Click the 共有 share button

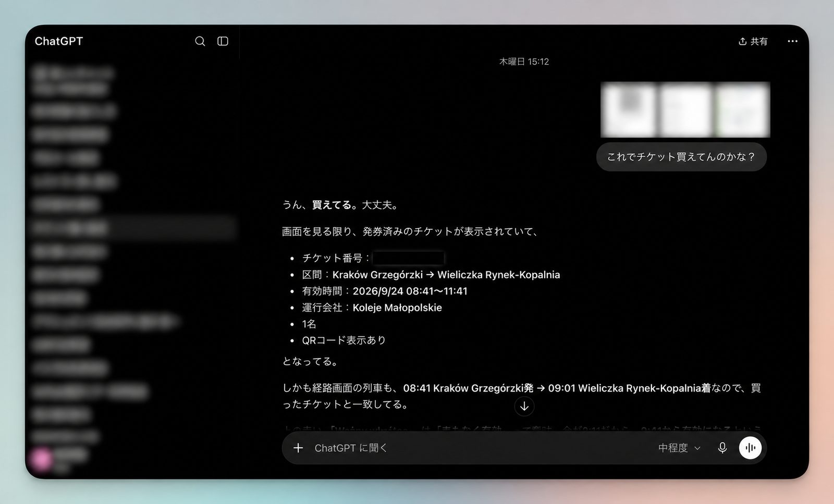click(x=753, y=41)
